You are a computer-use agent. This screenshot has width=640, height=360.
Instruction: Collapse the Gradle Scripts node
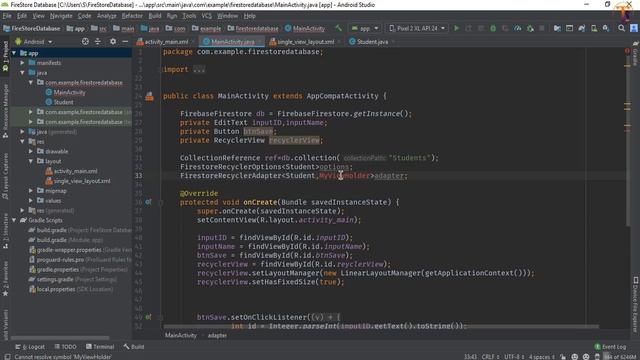(14, 220)
